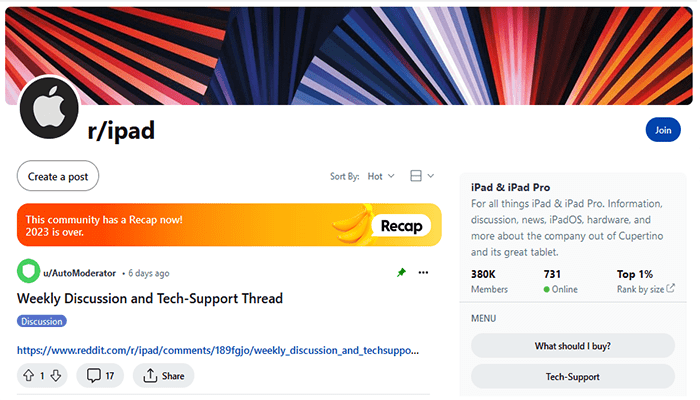The image size is (700, 400).
Task: Click the Create a post button
Action: tap(58, 177)
